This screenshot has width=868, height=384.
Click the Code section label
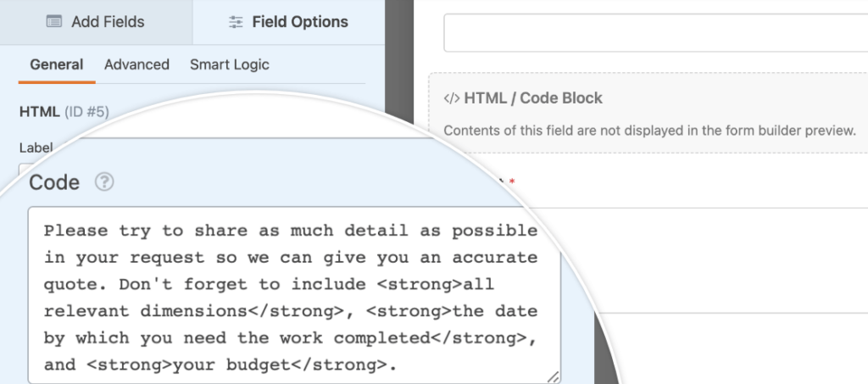[54, 182]
